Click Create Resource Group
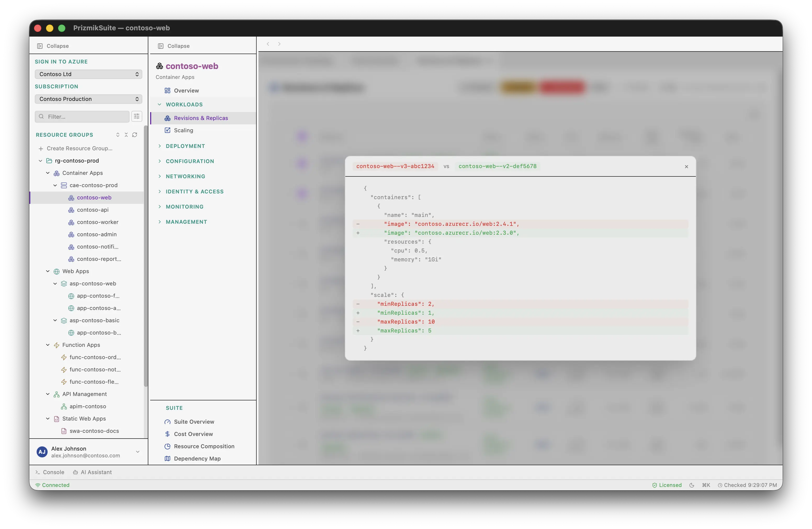The width and height of the screenshot is (812, 529). pos(75,148)
